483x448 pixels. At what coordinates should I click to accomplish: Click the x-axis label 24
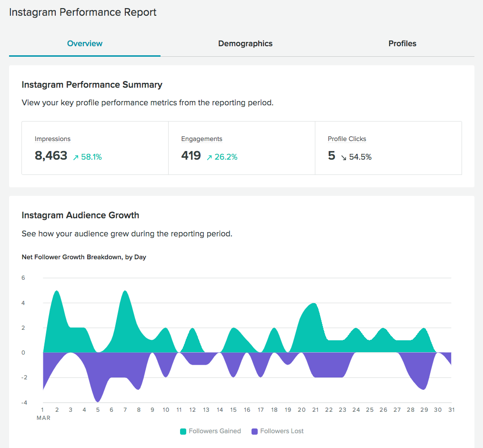[356, 410]
